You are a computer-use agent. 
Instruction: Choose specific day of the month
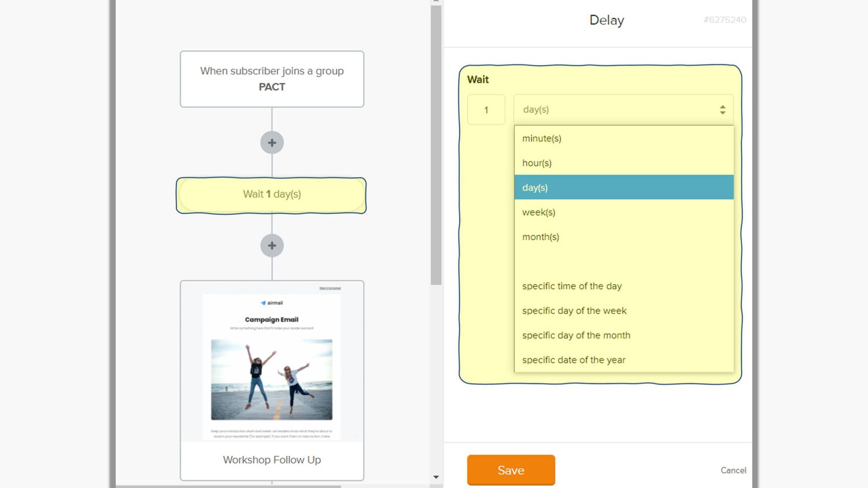[x=576, y=335]
